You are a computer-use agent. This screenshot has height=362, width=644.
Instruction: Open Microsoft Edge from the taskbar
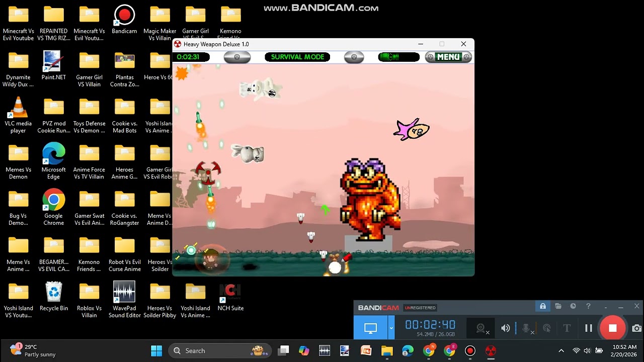tap(407, 350)
